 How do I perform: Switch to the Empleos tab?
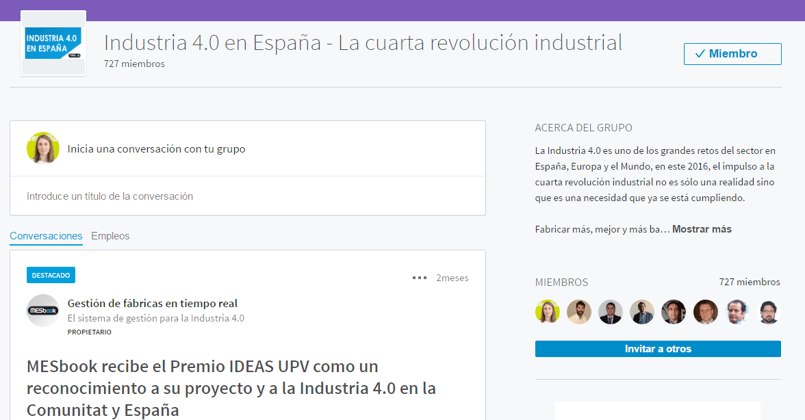[x=110, y=236]
